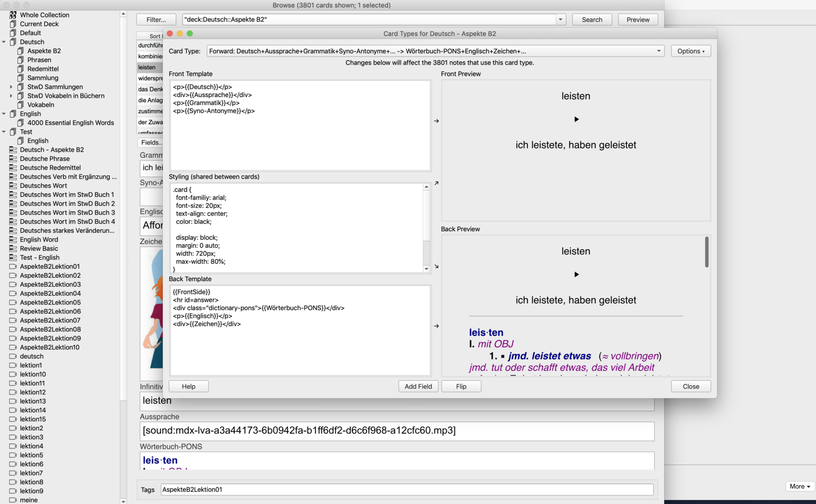Click the arrow icon beside Back Template

[436, 326]
